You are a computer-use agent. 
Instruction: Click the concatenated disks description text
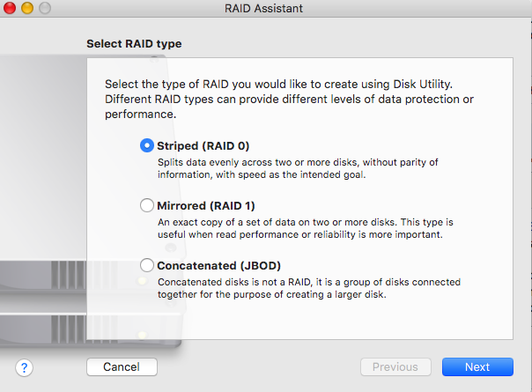308,288
